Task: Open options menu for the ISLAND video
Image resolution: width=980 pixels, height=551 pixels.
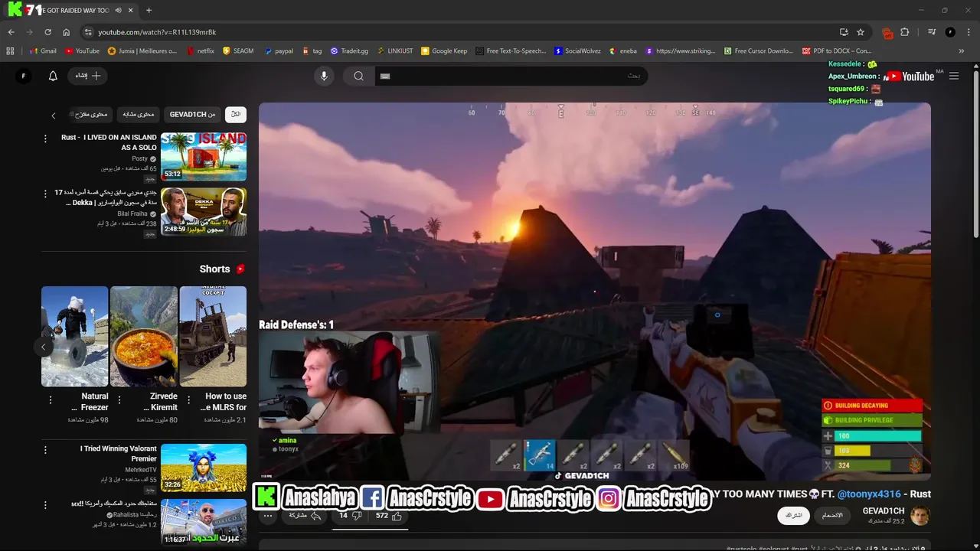Action: pos(45,139)
